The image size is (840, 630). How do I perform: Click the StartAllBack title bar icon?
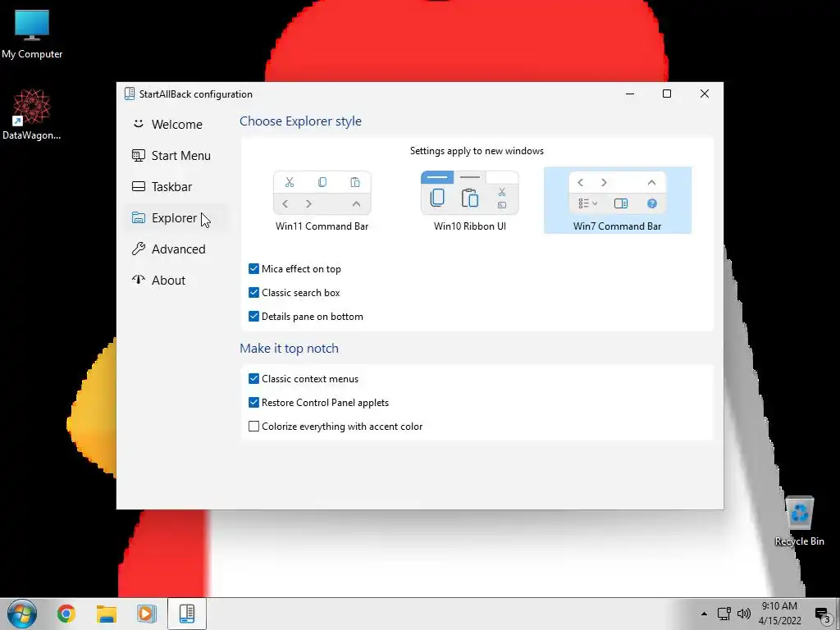[129, 94]
